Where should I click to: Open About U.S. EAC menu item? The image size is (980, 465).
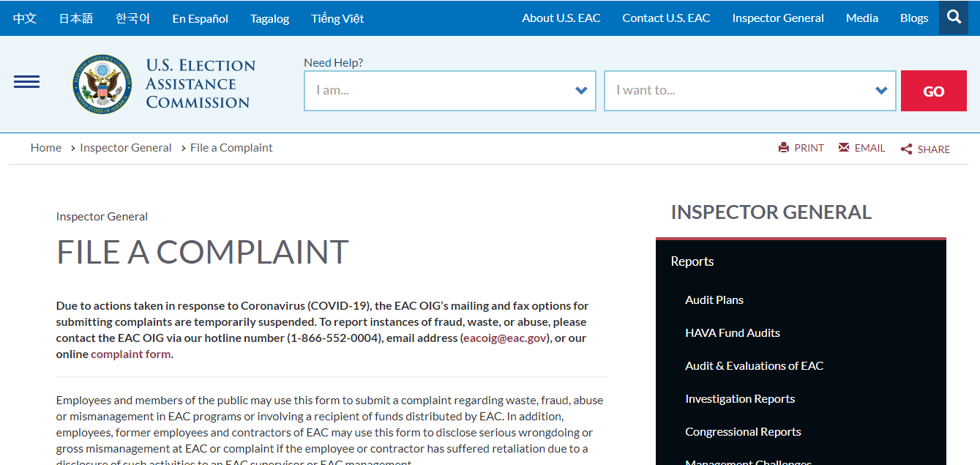coord(561,18)
